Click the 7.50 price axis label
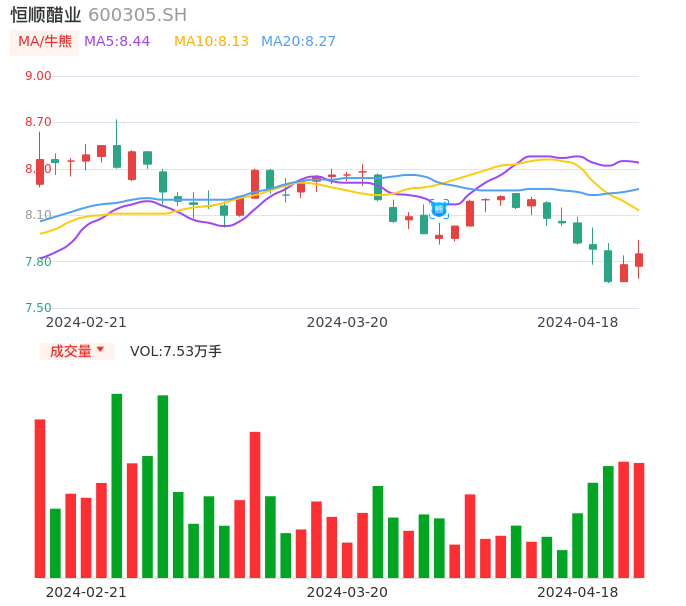This screenshot has height=606, width=686. click(x=38, y=308)
